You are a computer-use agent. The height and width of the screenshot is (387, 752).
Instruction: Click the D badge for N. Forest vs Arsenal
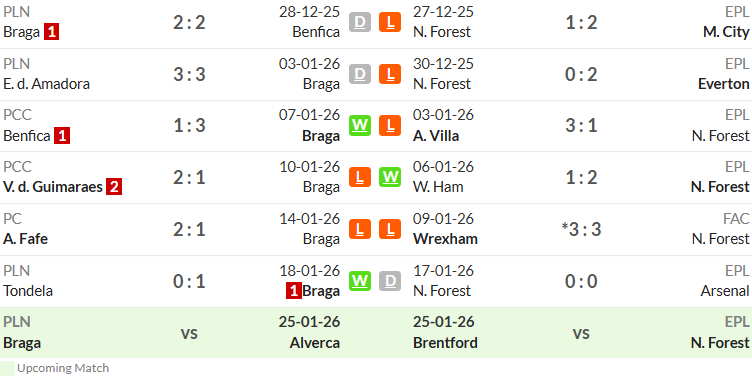click(390, 281)
